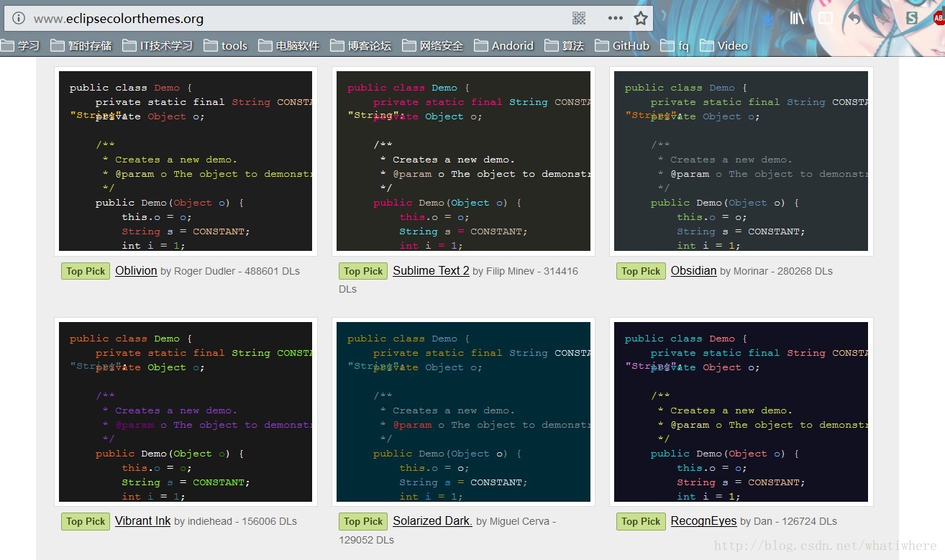Click the S extension icon
This screenshot has width=945, height=560.
[x=912, y=19]
